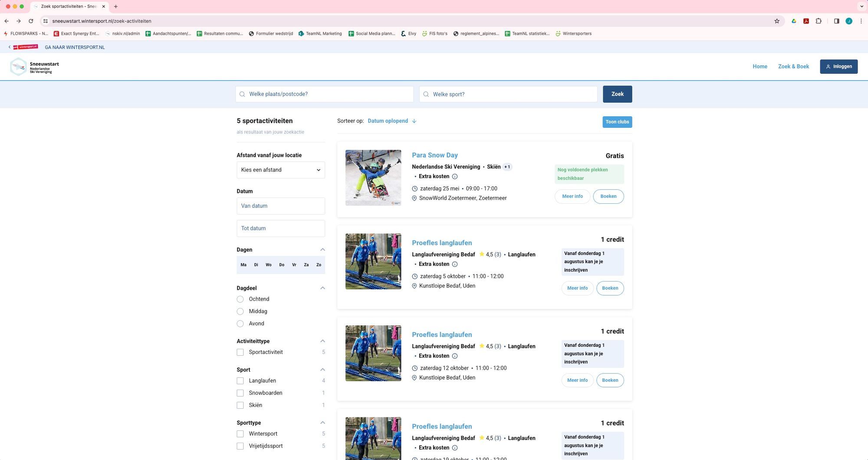This screenshot has width=868, height=460.
Task: Click Meer info for Para Snow Day
Action: (572, 196)
